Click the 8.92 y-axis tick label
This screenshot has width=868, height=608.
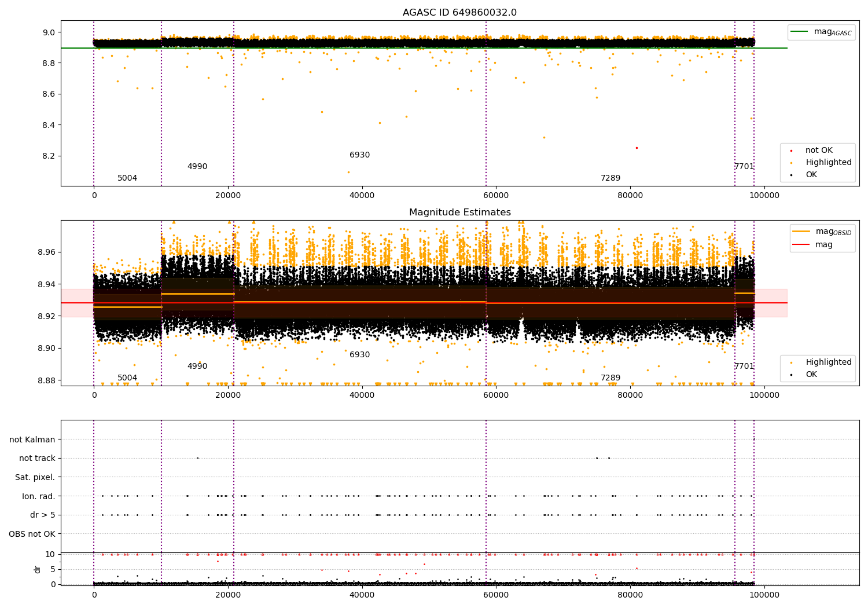click(46, 317)
